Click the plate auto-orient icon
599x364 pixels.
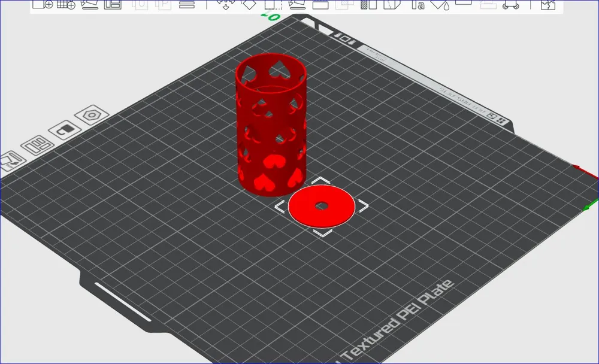[11, 162]
